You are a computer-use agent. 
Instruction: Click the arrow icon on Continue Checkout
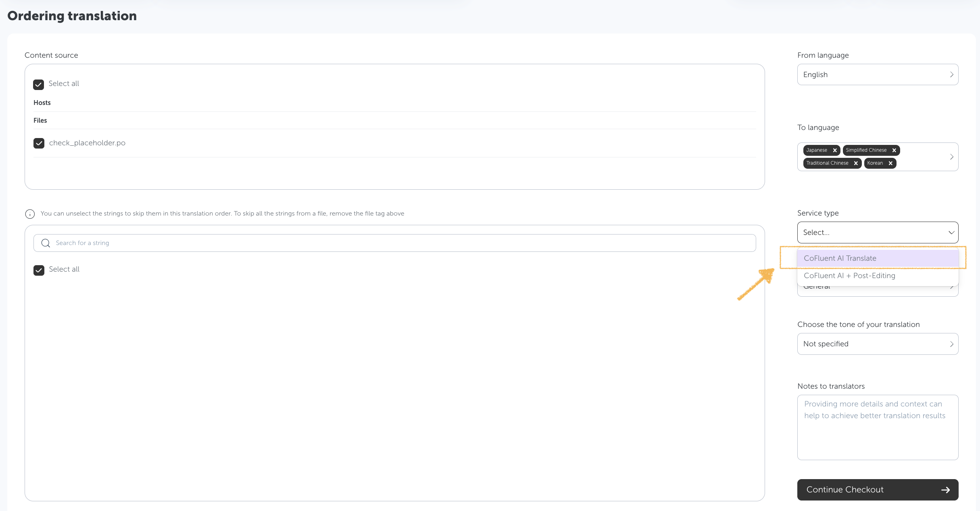(945, 490)
